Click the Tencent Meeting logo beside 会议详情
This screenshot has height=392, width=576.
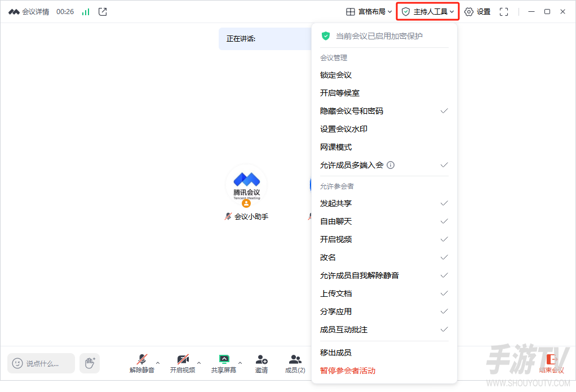coord(14,12)
